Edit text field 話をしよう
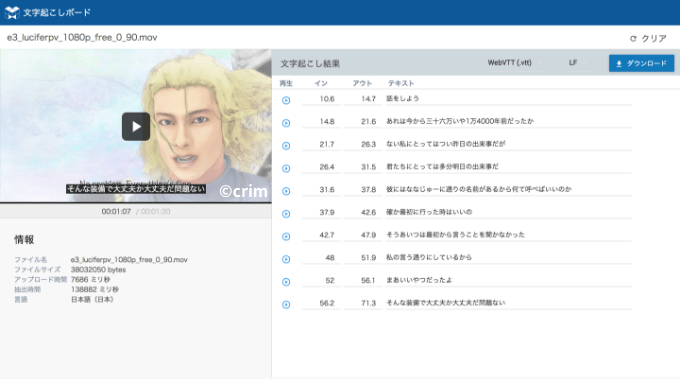 click(508, 99)
